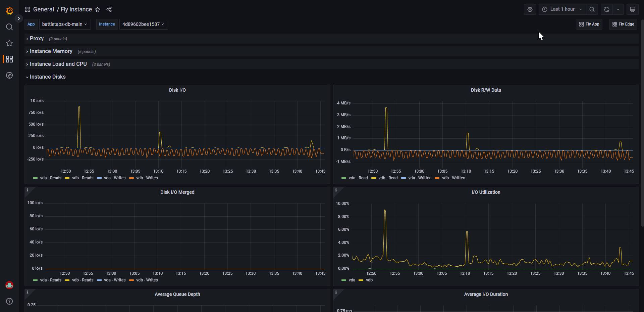Click the vdb - Reads yellow legend swatch in Disk I/O
644x312 pixels.
coord(67,178)
